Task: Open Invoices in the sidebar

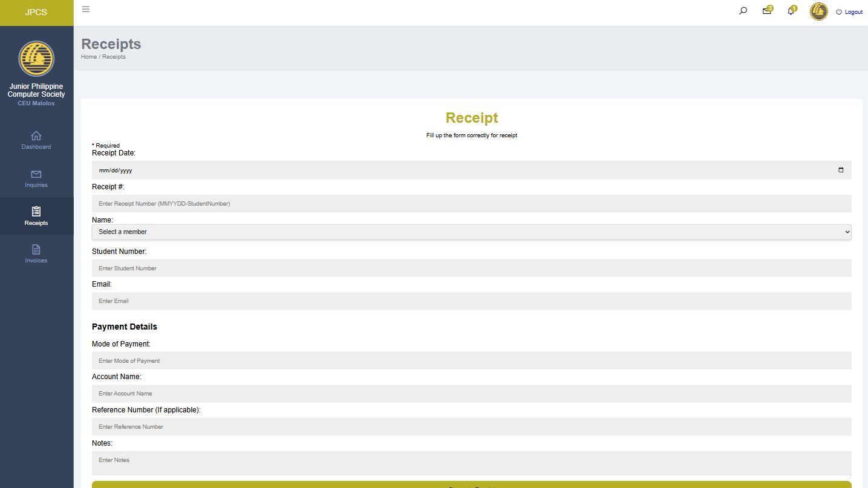Action: click(x=36, y=254)
